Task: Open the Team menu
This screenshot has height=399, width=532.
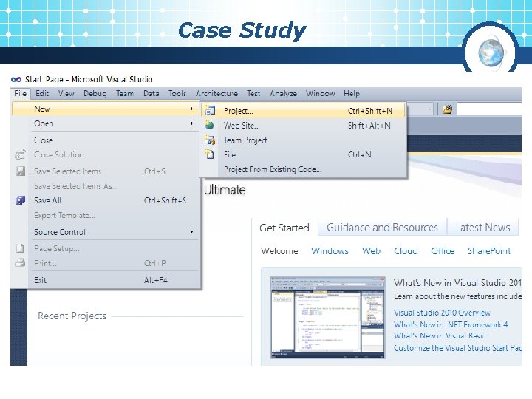Action: tap(125, 93)
